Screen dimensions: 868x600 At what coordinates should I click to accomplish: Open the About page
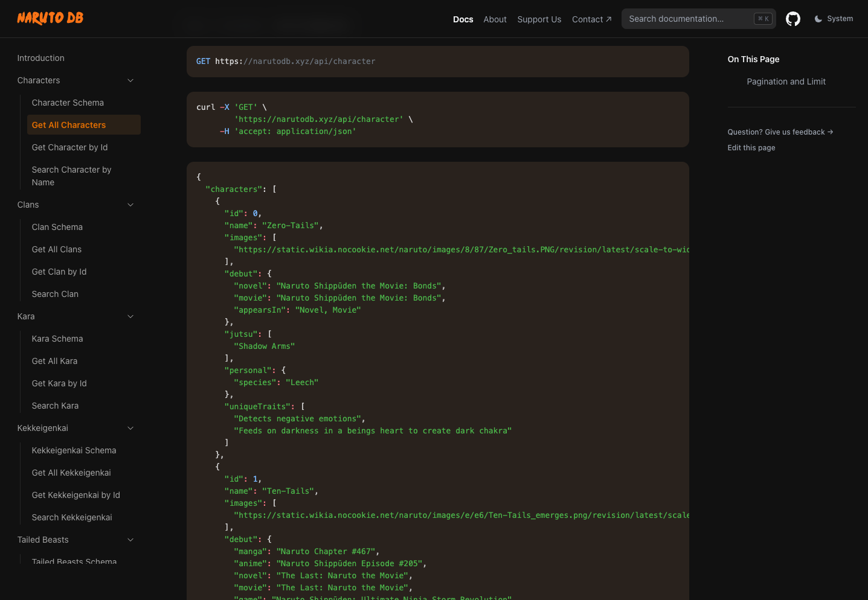point(495,19)
